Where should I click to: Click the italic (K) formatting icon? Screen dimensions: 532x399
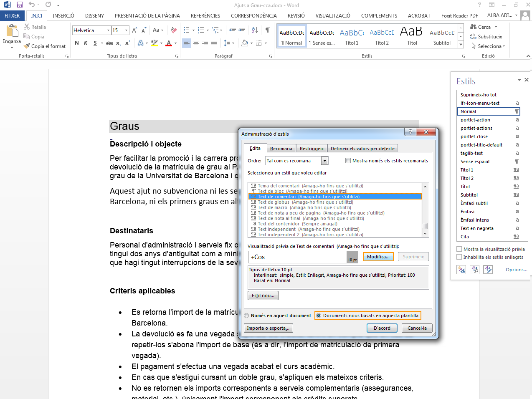click(86, 43)
